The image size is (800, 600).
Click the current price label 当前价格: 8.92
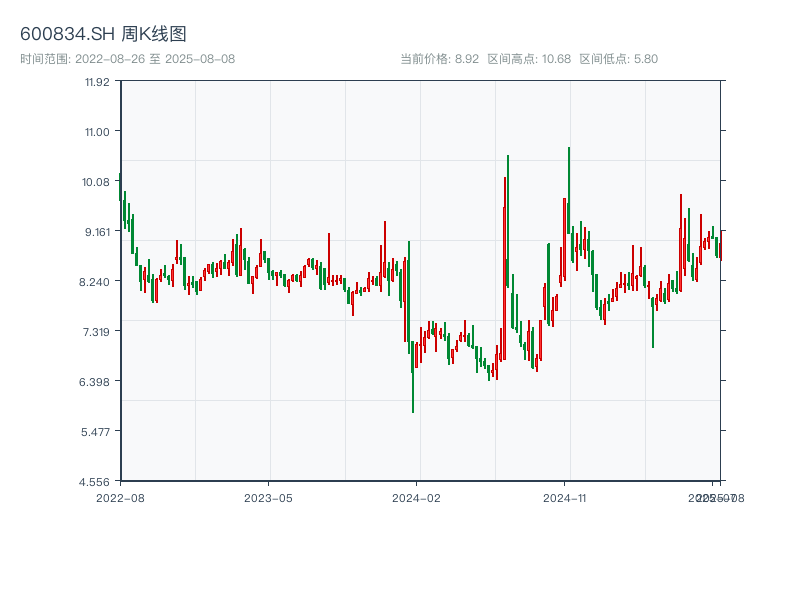pyautogui.click(x=439, y=59)
